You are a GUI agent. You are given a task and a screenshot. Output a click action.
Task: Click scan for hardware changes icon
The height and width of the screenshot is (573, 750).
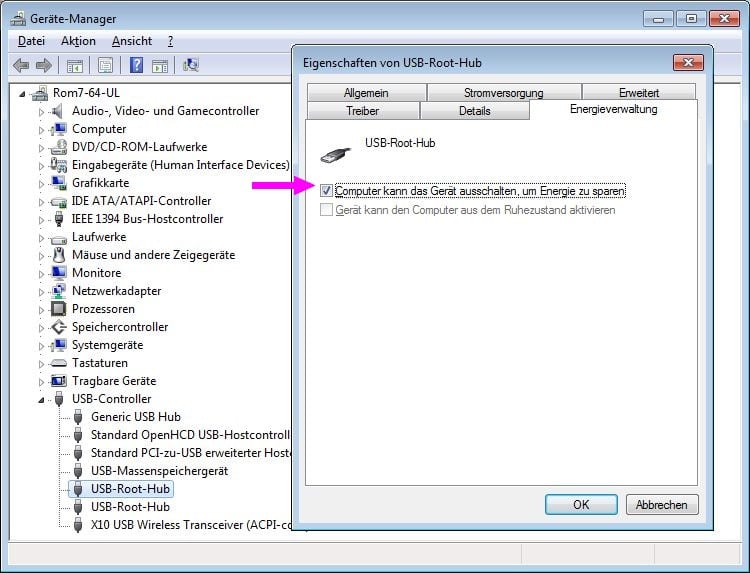(x=191, y=66)
